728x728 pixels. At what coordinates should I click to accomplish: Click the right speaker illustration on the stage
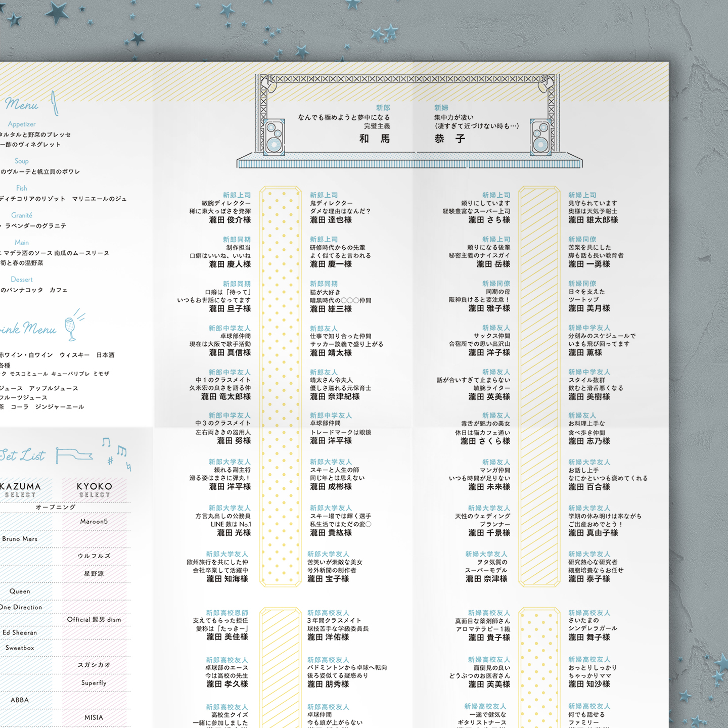tap(540, 137)
